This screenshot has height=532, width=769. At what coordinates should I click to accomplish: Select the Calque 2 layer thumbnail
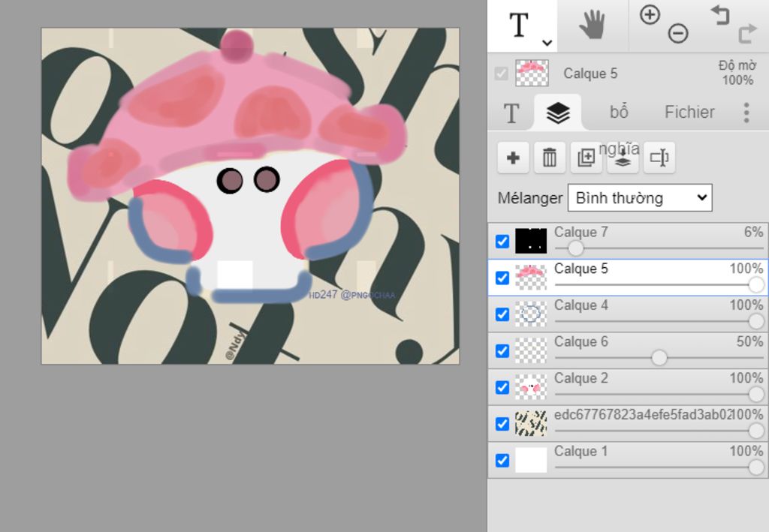pyautogui.click(x=531, y=387)
